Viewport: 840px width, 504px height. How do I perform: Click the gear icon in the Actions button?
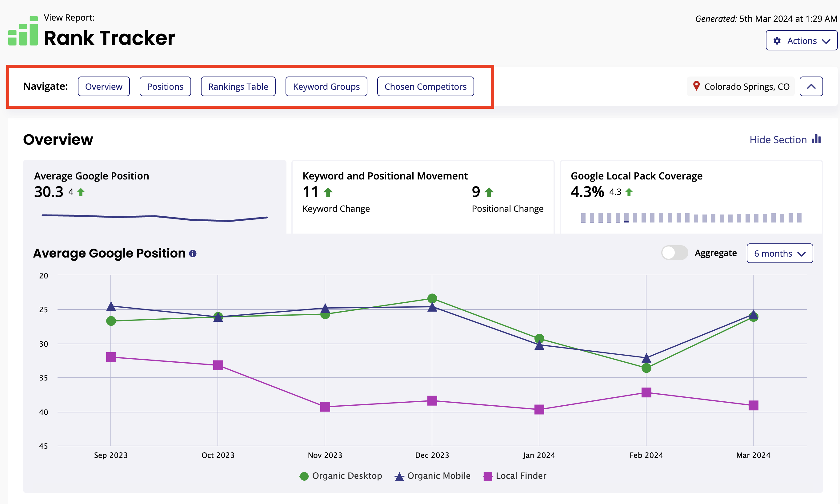click(777, 41)
